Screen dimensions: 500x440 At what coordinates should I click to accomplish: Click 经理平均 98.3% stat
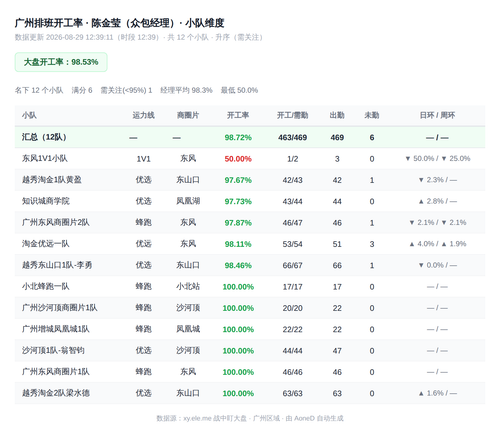(x=186, y=90)
